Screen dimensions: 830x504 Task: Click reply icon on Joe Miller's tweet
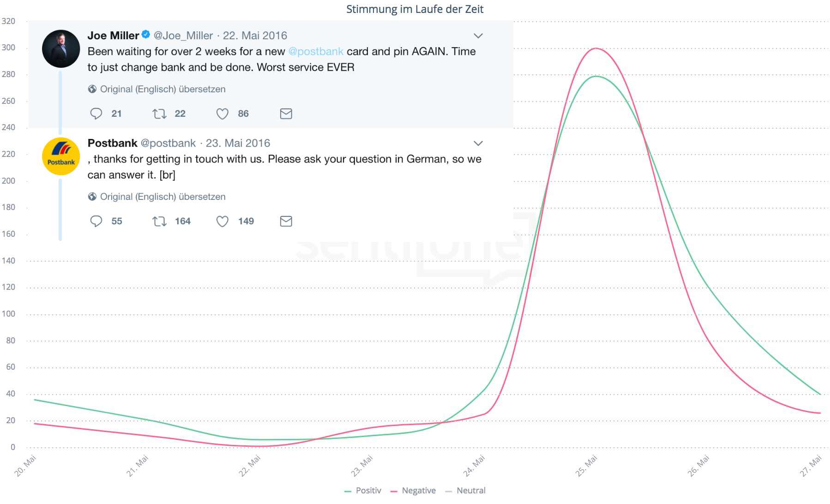pos(96,114)
